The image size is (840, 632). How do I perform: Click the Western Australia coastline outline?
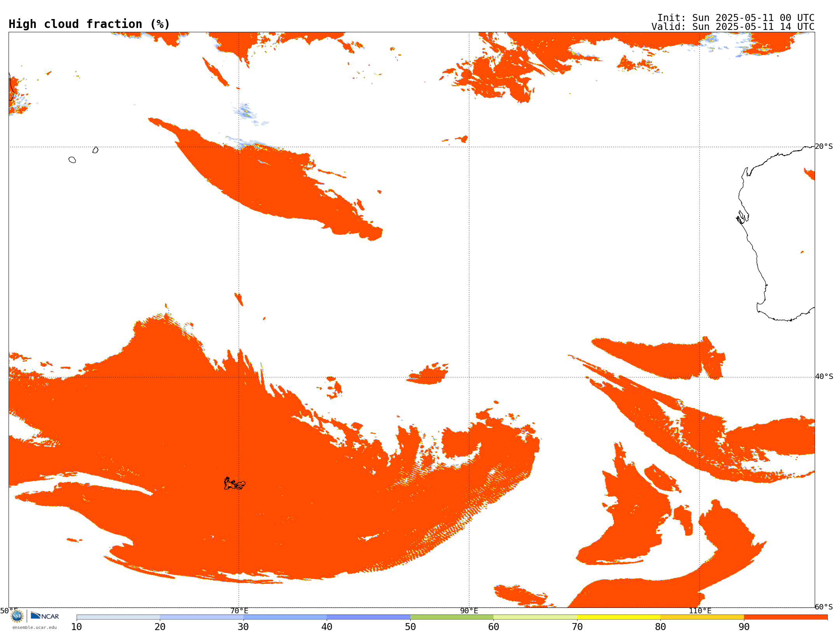point(775,233)
